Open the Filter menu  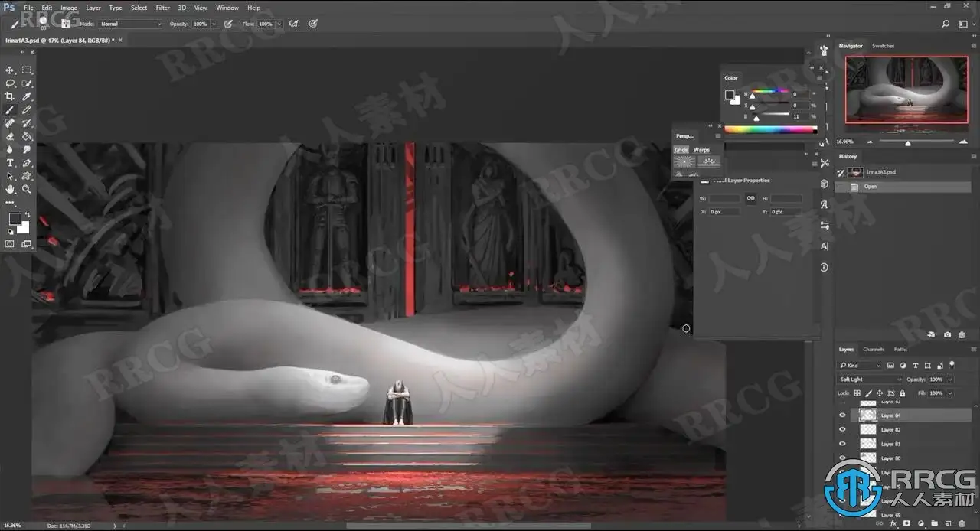162,8
